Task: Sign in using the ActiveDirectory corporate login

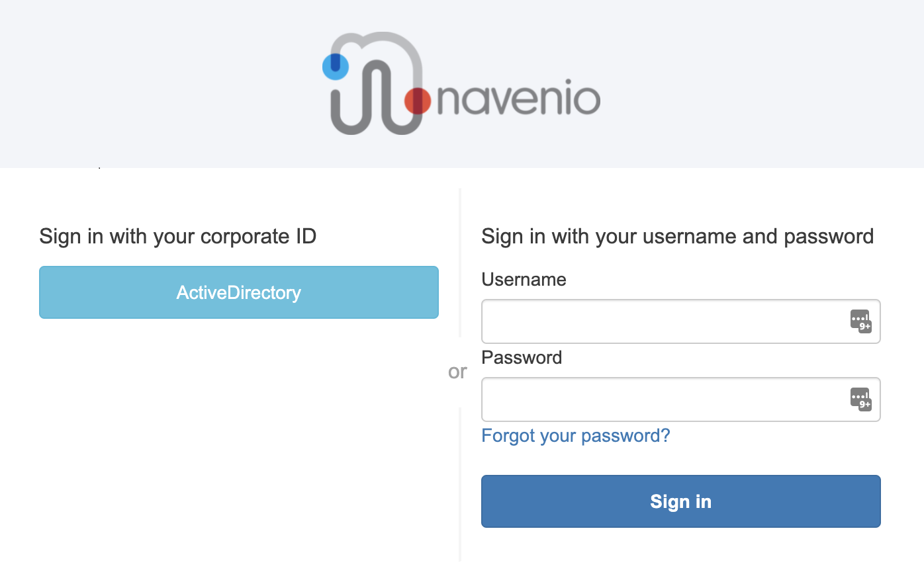Action: pos(238,292)
